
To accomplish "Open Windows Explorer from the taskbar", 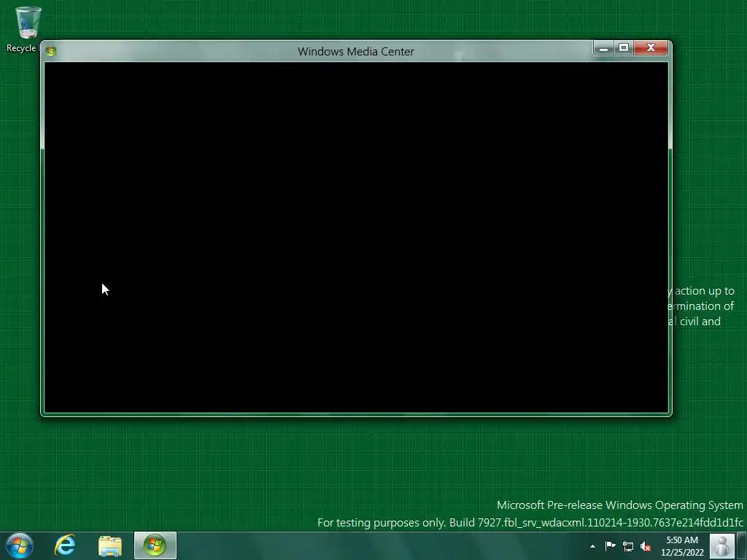I will pyautogui.click(x=110, y=545).
